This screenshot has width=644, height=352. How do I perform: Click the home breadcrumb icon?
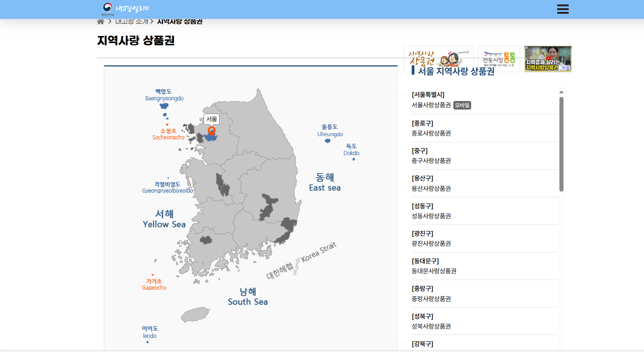point(100,22)
